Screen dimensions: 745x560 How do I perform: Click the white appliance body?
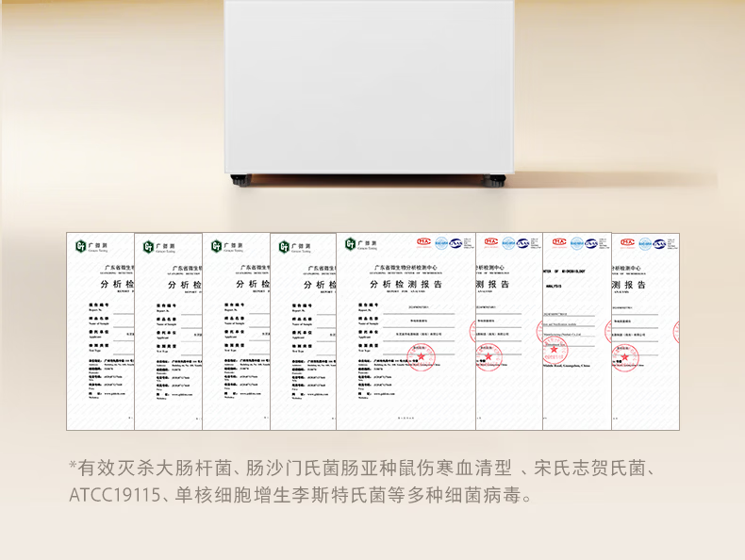pyautogui.click(x=371, y=85)
